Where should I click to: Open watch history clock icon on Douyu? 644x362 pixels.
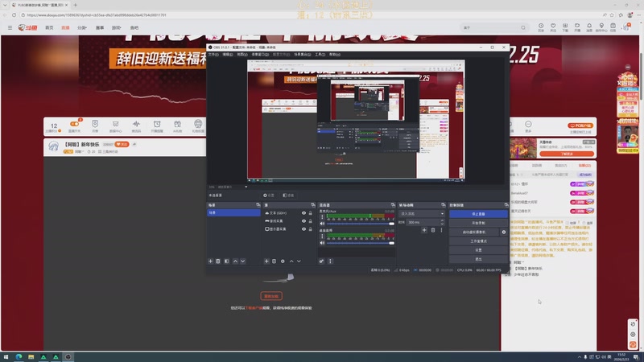[x=541, y=27]
